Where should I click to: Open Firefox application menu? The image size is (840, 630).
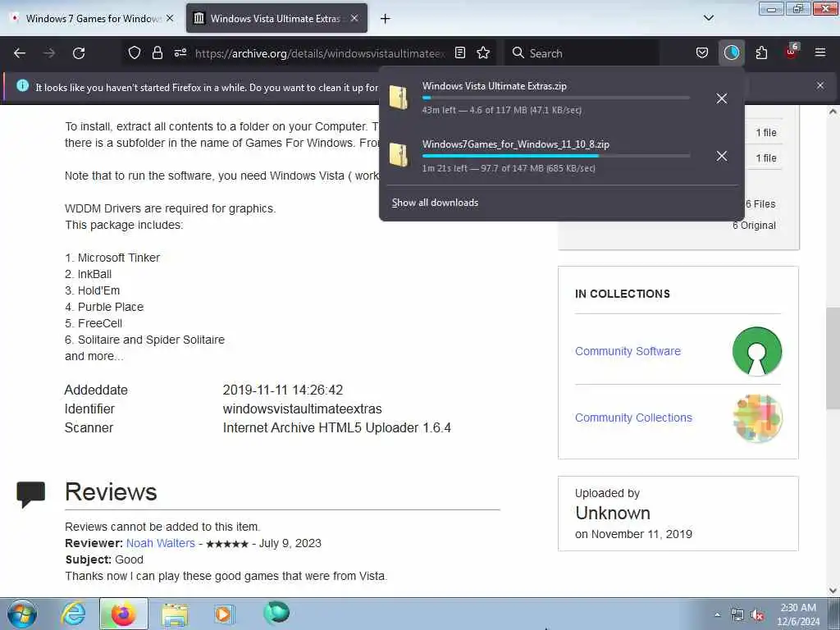click(820, 52)
